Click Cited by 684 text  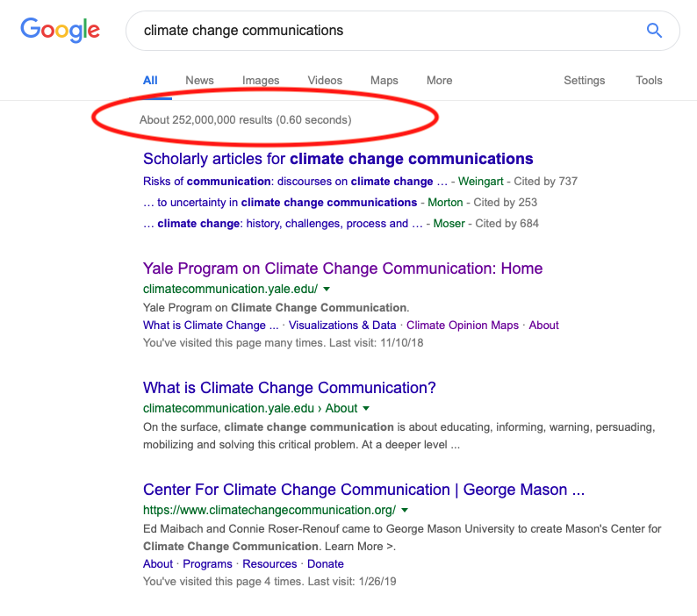click(x=507, y=223)
